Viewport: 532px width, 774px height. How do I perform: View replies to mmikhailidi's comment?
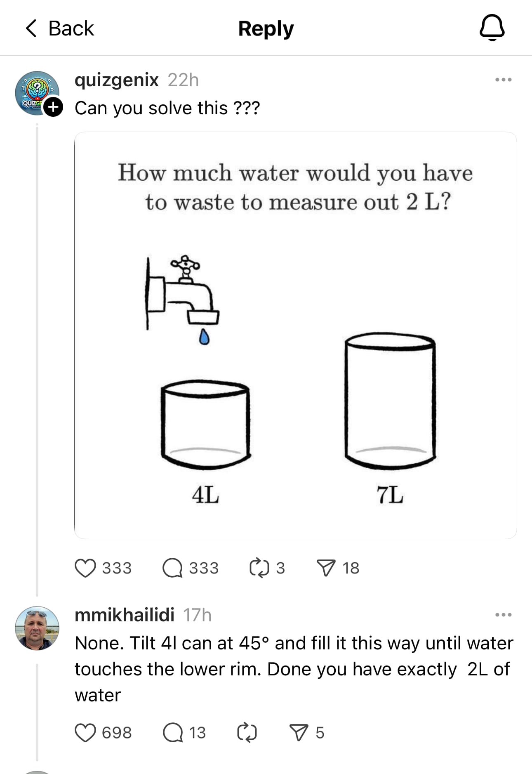tap(172, 733)
